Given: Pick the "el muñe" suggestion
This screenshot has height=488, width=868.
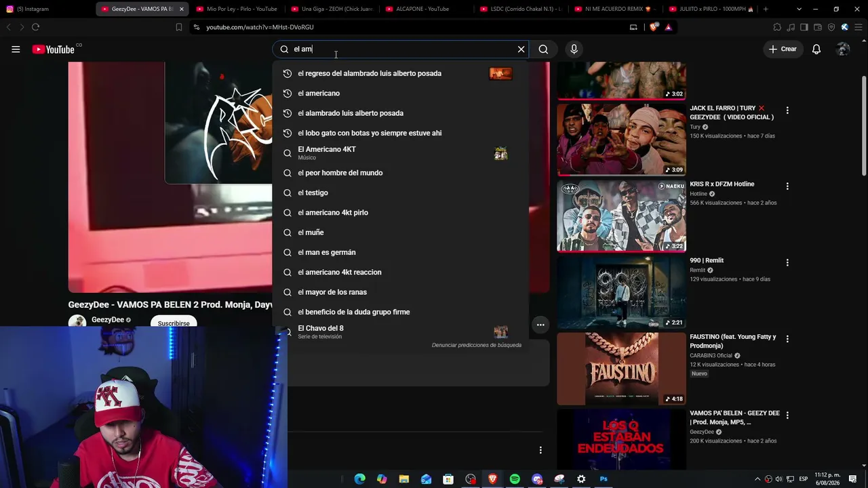Looking at the screenshot, I should pos(400,232).
